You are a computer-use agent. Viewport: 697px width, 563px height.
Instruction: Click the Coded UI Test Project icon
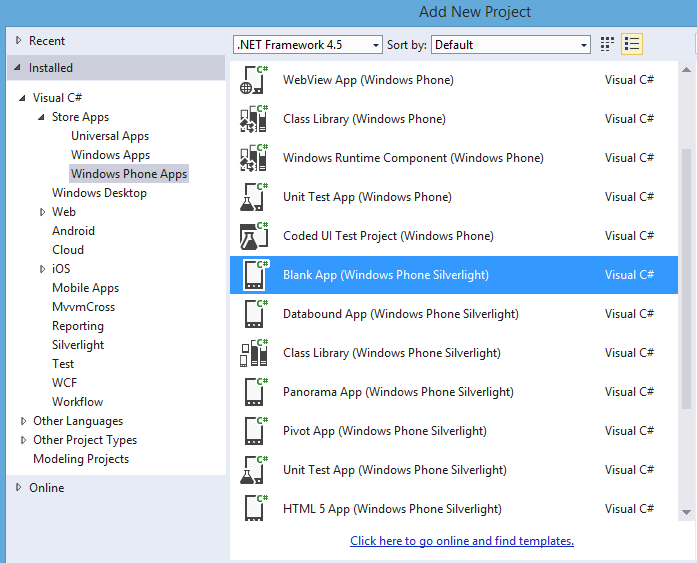click(254, 236)
